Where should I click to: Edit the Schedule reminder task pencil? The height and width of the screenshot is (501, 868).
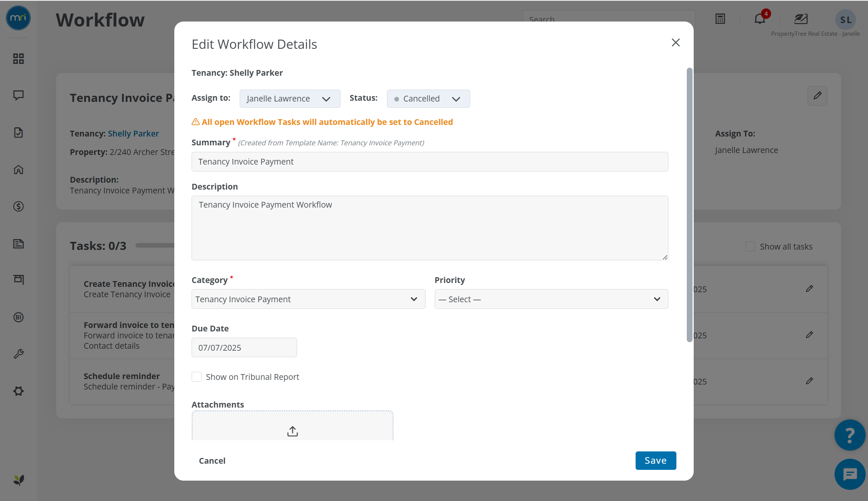[x=810, y=381]
